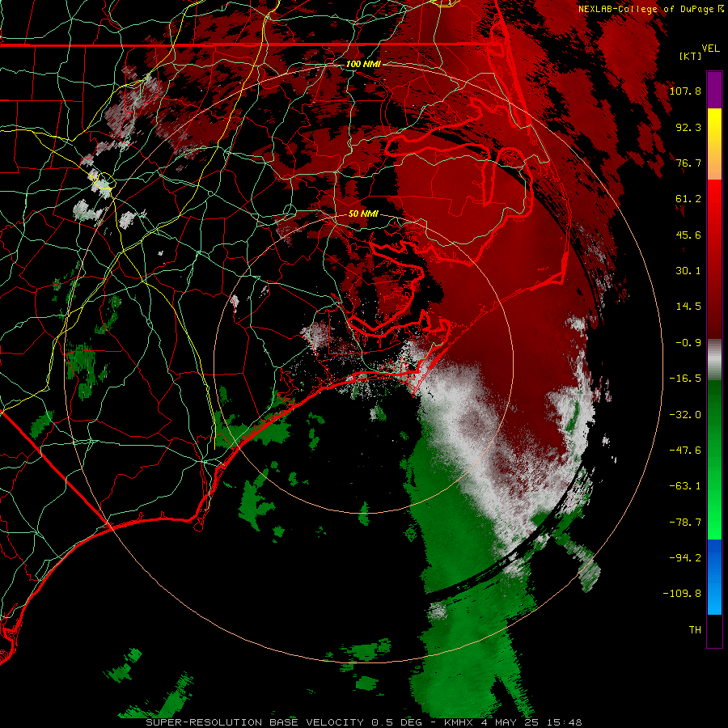
Task: Click the 61.2 legend value
Action: [688, 199]
